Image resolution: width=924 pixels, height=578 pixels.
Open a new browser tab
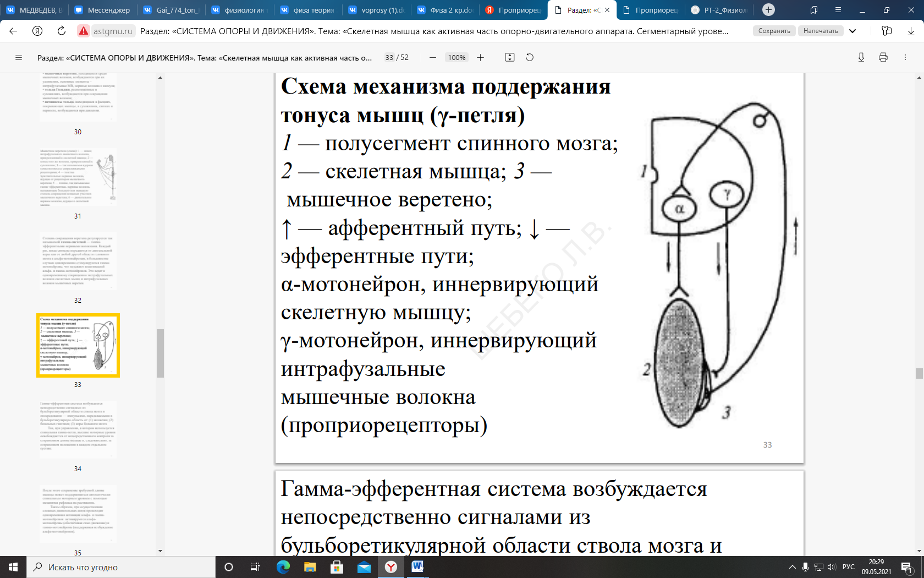769,9
